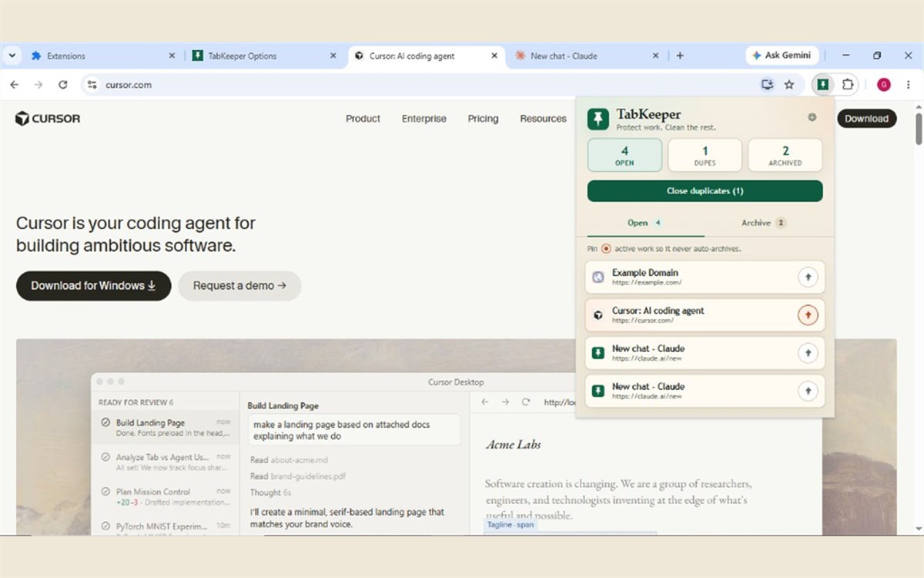Toggle pin for Example Domain tab
Screen dimensions: 924x578
tap(808, 277)
